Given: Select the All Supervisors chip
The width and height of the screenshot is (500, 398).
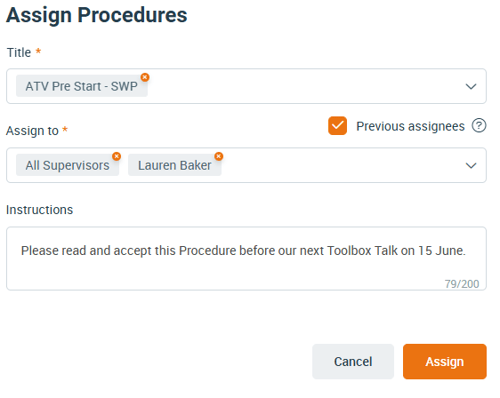Looking at the screenshot, I should click(x=67, y=165).
